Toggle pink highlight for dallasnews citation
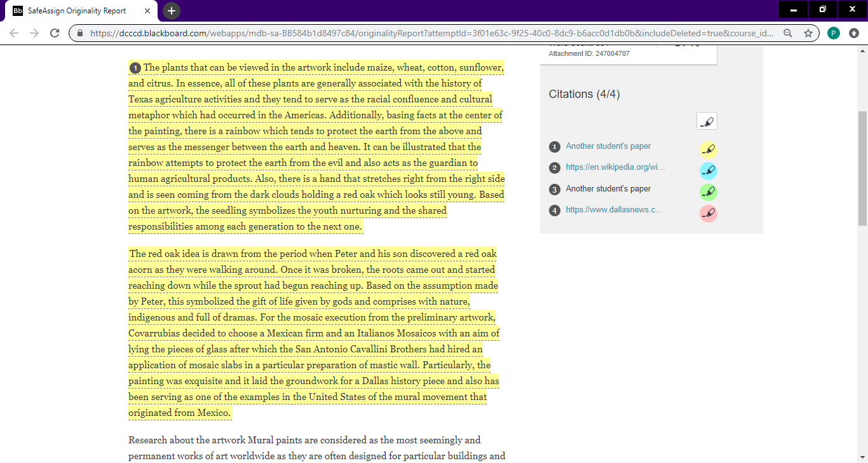The image size is (868, 463). (709, 213)
